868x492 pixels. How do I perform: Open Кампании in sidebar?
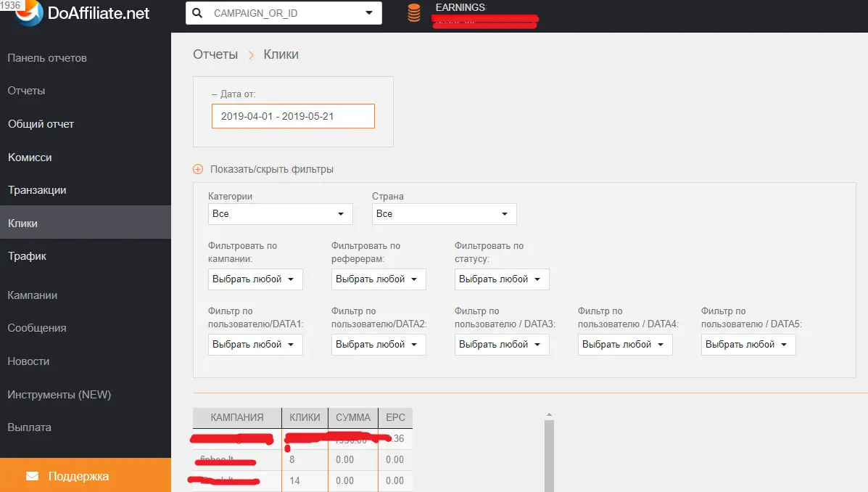tap(32, 295)
